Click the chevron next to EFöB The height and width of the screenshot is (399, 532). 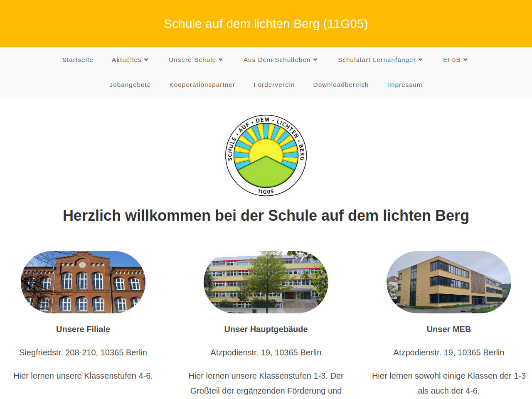coord(465,60)
